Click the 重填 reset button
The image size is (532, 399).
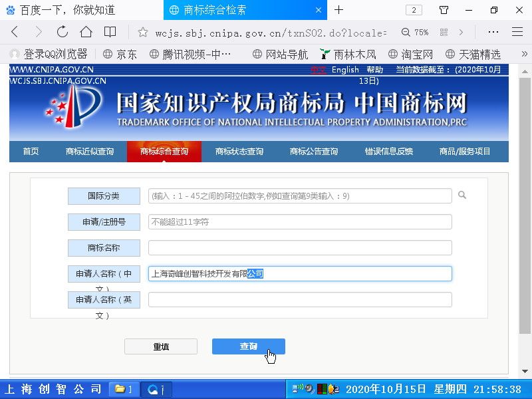[161, 346]
